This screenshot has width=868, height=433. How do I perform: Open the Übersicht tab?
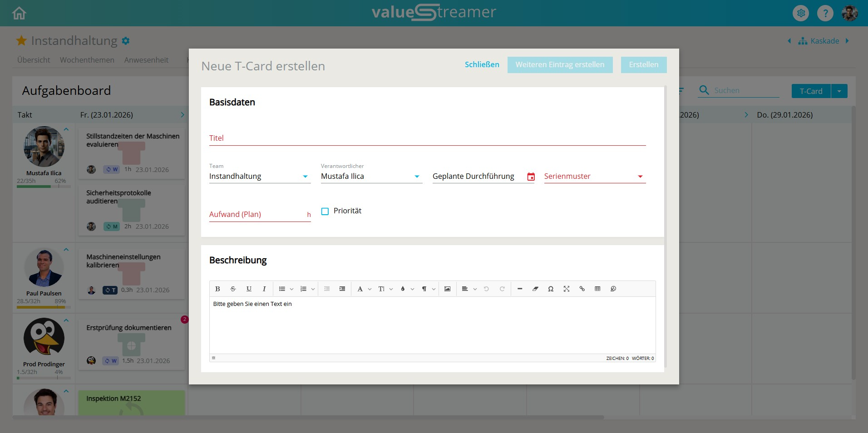[x=34, y=60]
